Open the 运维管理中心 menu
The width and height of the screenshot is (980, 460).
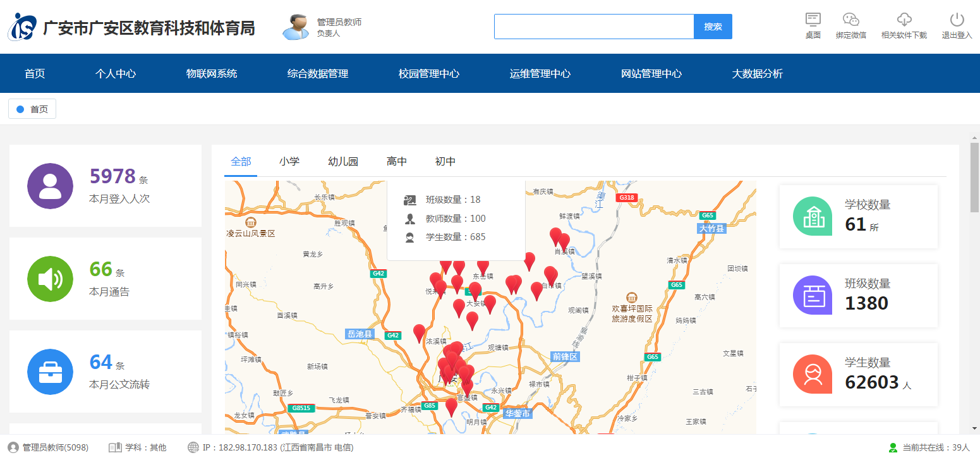[x=540, y=73]
